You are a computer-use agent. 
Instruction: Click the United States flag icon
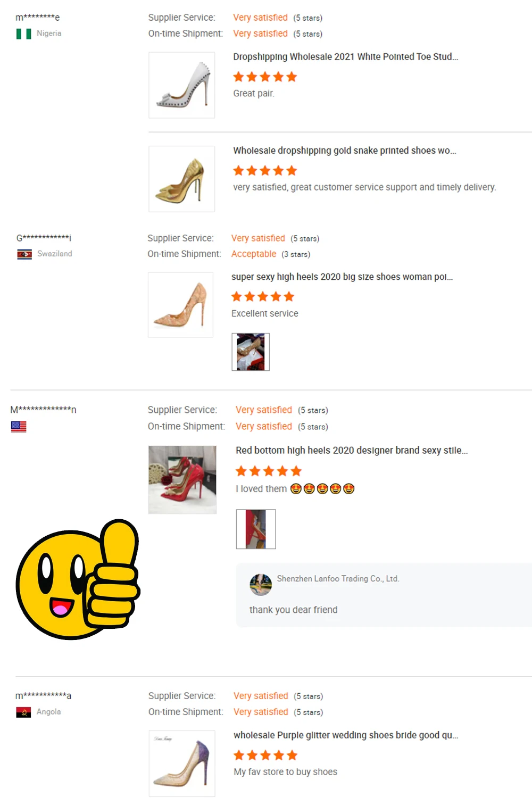19,427
